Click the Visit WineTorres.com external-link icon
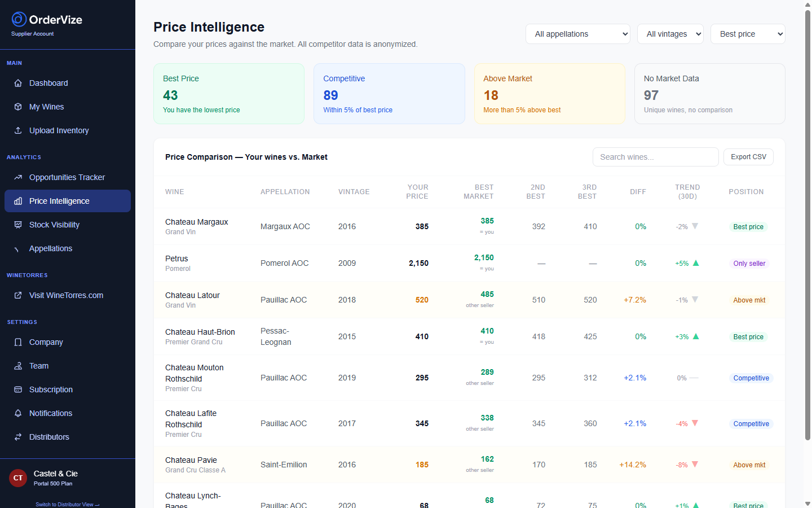 [18, 295]
